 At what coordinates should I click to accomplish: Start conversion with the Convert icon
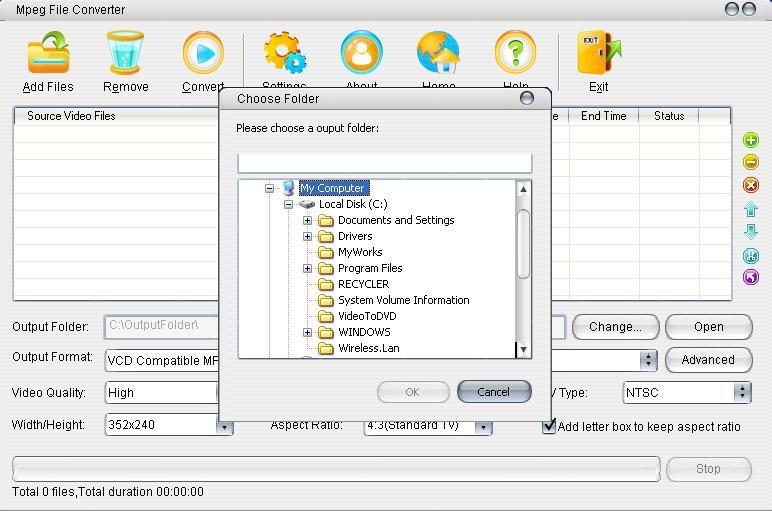click(203, 53)
